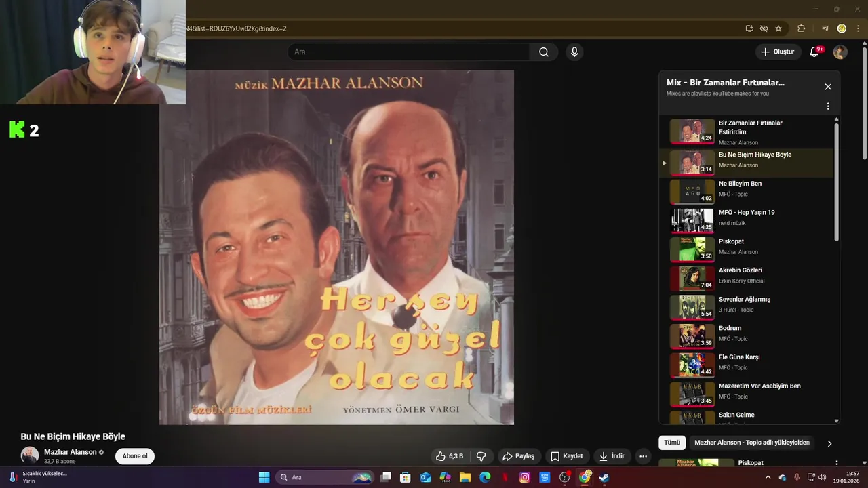Open Instagram from the taskbar
The image size is (868, 488).
pos(525,477)
